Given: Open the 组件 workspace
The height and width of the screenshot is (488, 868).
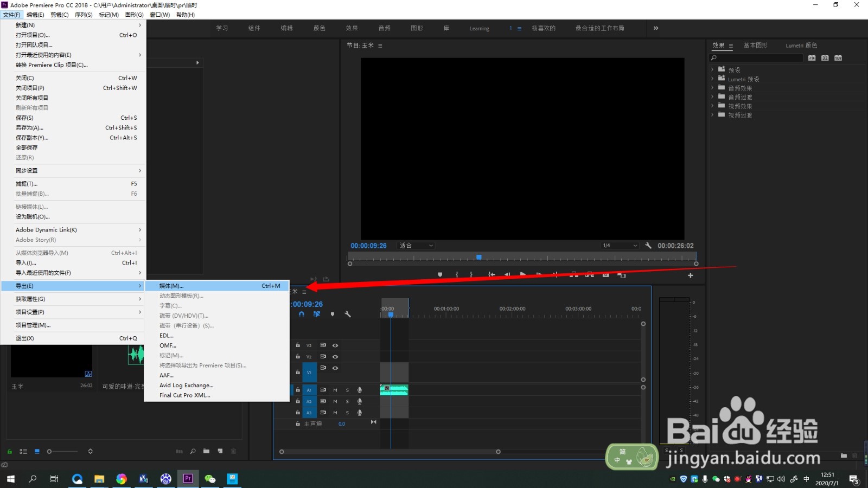Looking at the screenshot, I should click(x=254, y=28).
